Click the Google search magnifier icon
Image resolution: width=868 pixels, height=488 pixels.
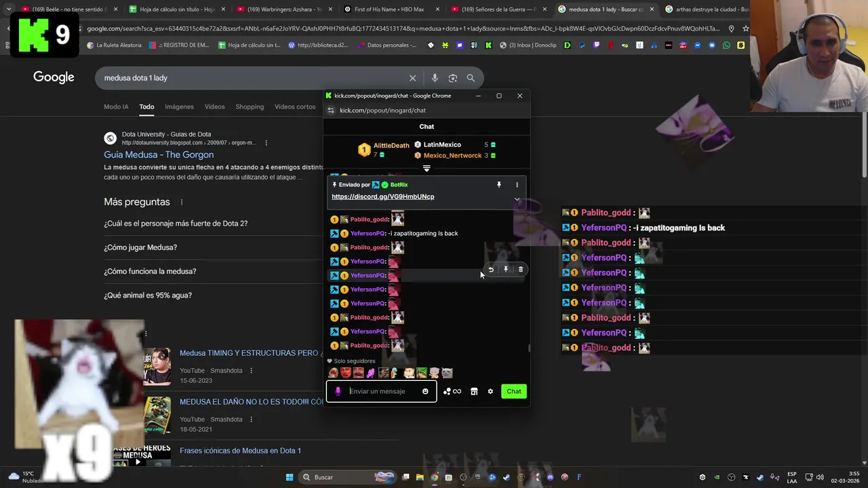click(471, 78)
